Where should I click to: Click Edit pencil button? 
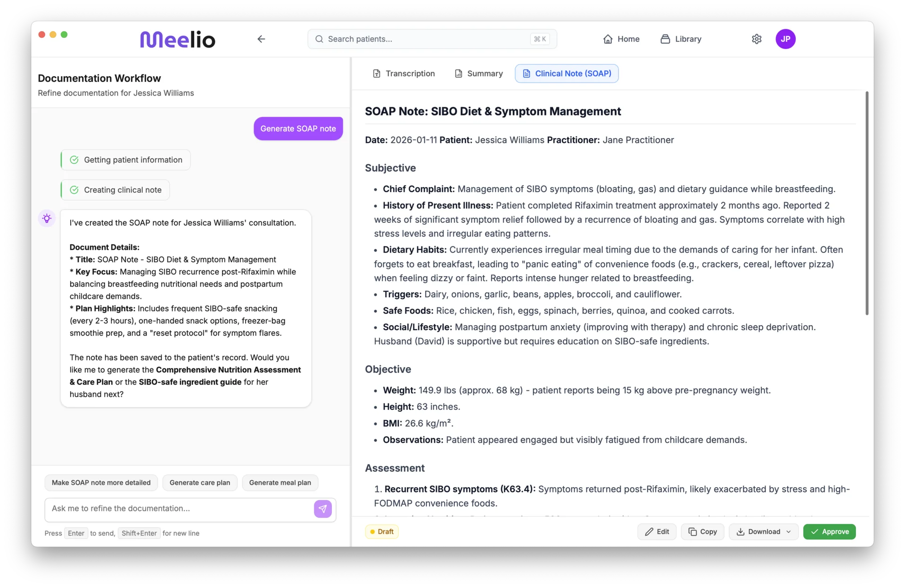pyautogui.click(x=657, y=531)
